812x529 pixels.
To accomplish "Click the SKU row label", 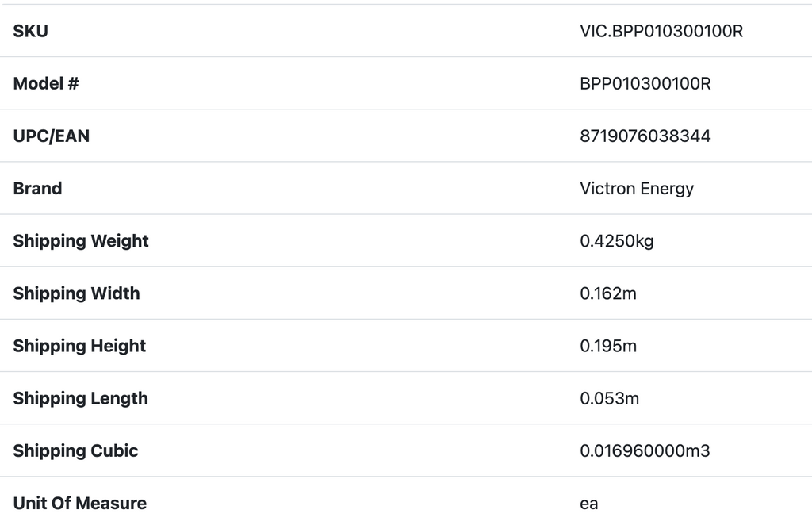I will coord(31,31).
